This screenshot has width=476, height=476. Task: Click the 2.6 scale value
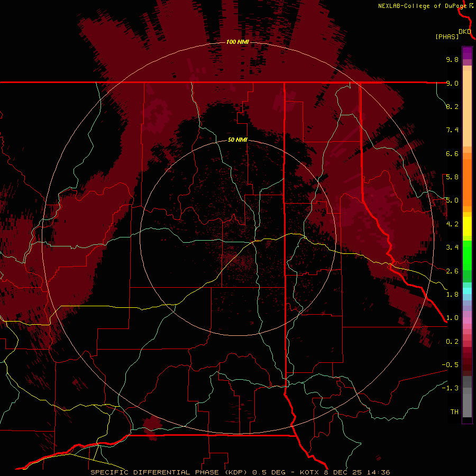452,271
